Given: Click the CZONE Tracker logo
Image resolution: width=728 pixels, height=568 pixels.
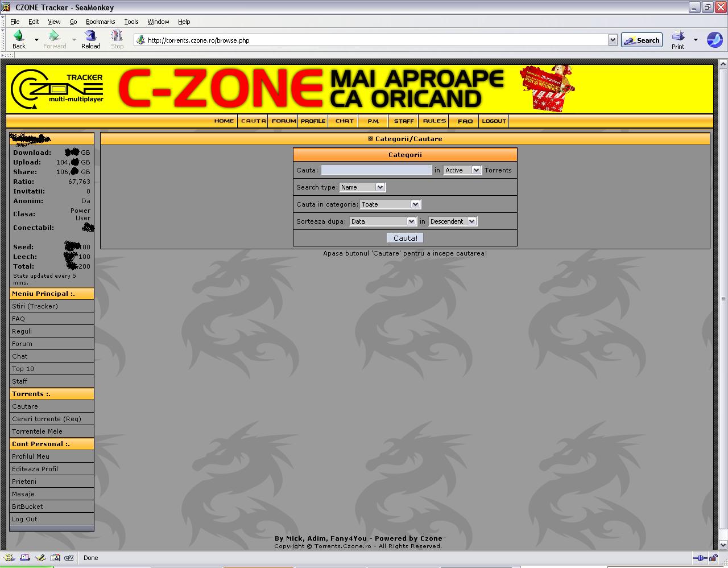Looking at the screenshot, I should coord(57,88).
